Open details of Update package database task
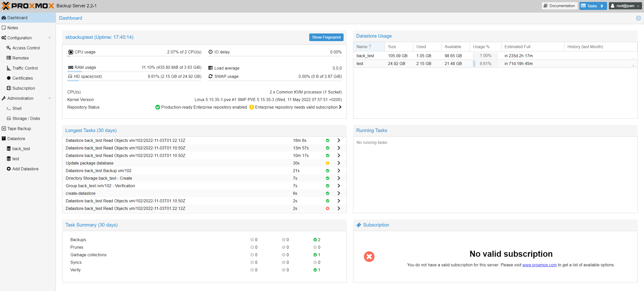This screenshot has width=644, height=291. click(x=339, y=163)
